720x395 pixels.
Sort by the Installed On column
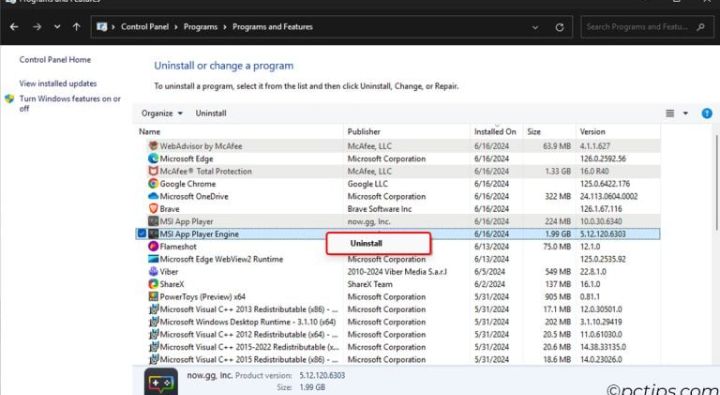point(495,131)
